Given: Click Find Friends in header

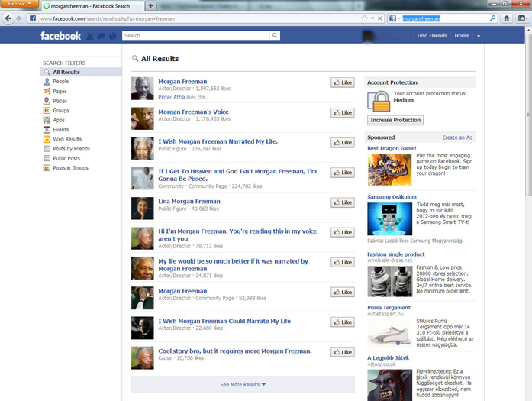Looking at the screenshot, I should 432,36.
